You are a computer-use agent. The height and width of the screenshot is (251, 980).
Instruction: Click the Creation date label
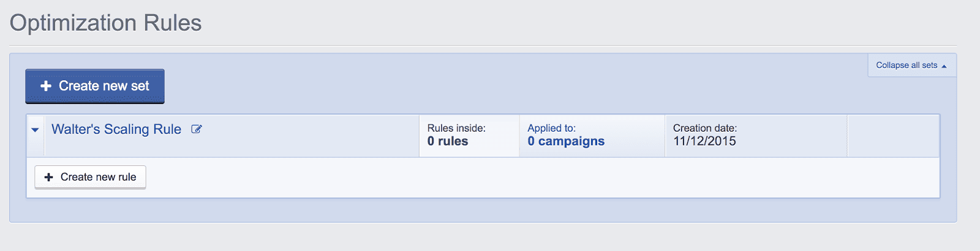pyautogui.click(x=705, y=128)
